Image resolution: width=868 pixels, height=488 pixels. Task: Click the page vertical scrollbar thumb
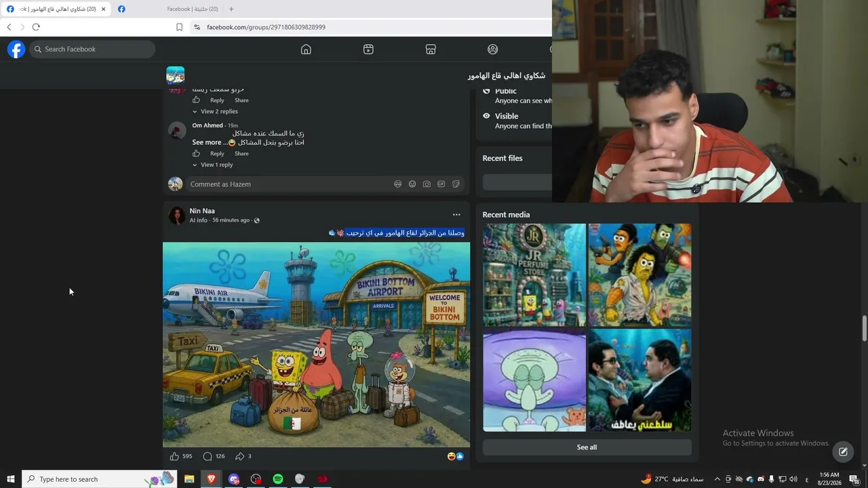point(864,329)
